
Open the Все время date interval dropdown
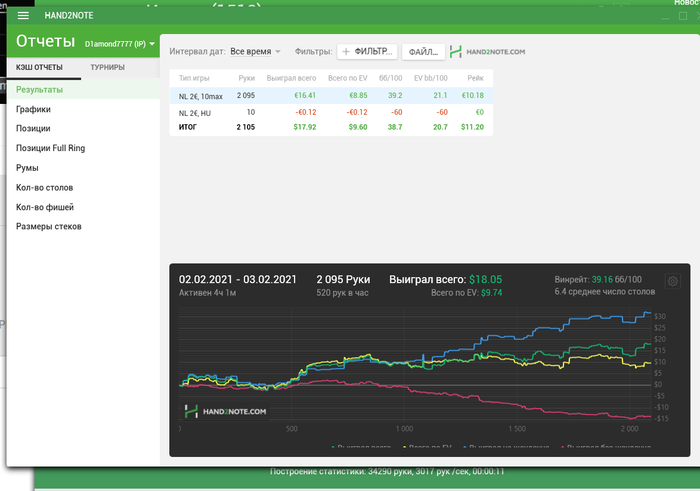[x=255, y=51]
